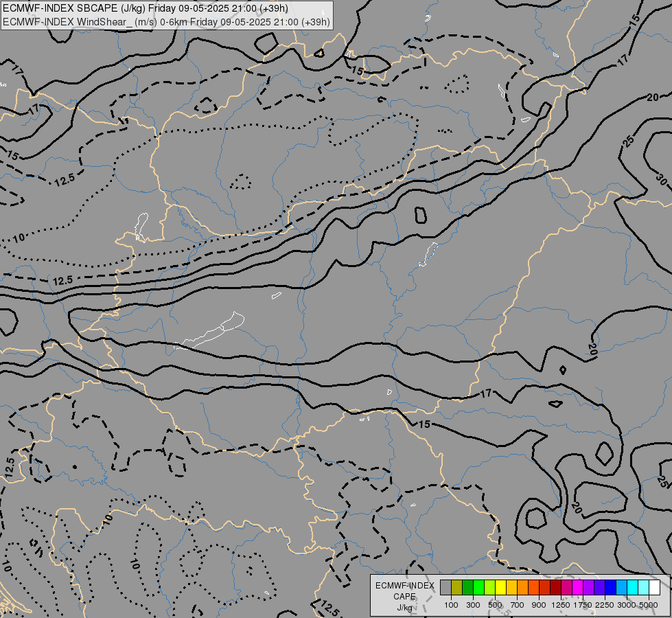
Task: Pick the amber swatch before 700
Action: click(x=511, y=588)
